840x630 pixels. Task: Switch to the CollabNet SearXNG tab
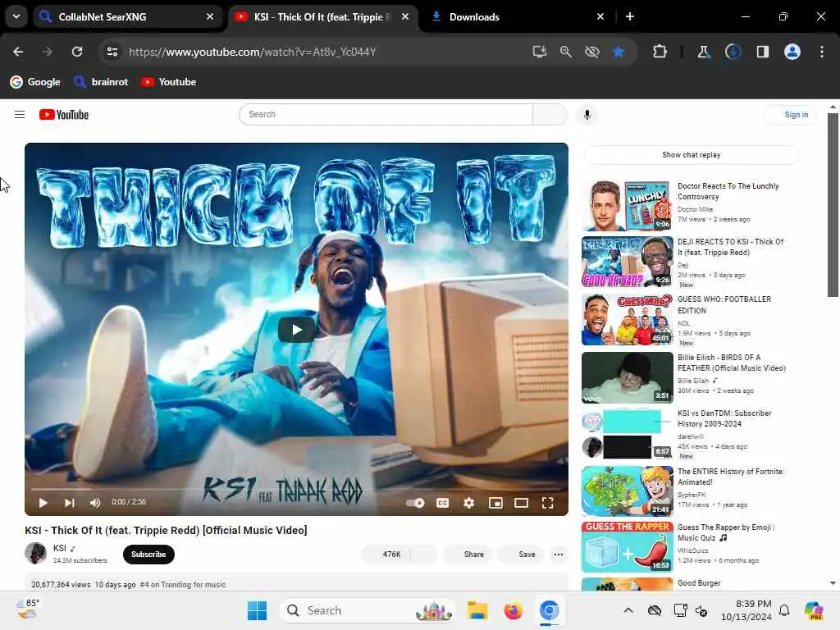coord(127,16)
